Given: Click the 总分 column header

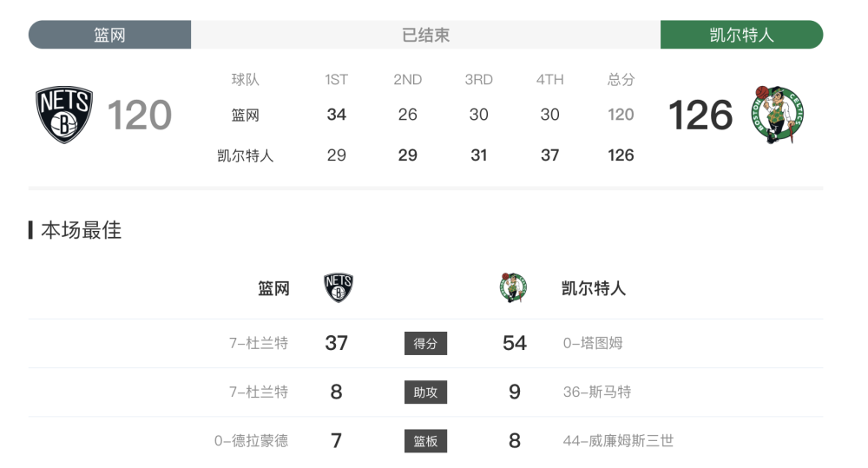Looking at the screenshot, I should click(x=621, y=79).
